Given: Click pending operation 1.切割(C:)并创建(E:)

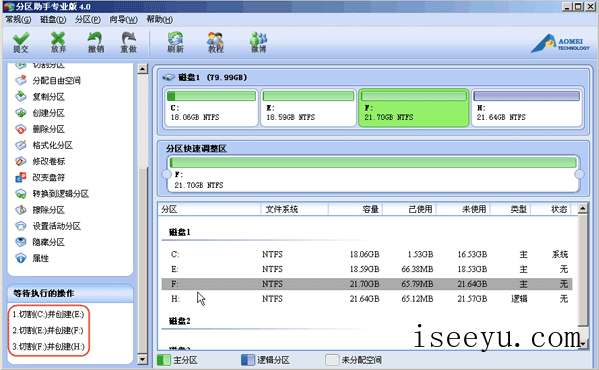Looking at the screenshot, I should (48, 314).
